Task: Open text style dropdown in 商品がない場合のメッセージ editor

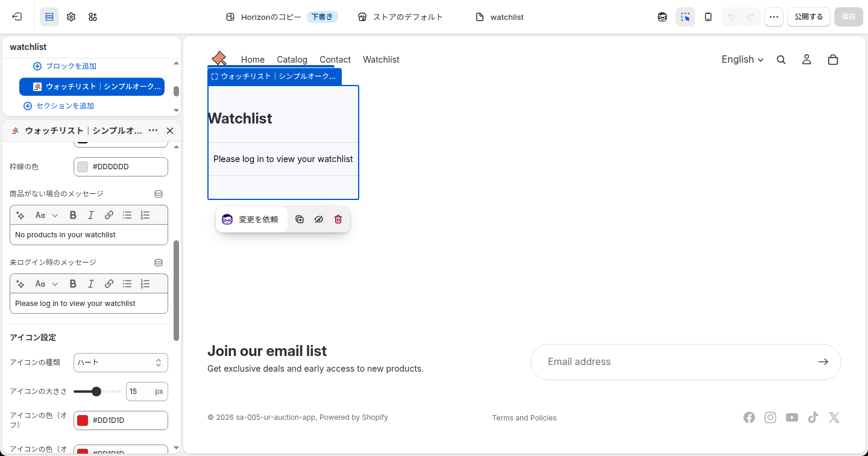Action: click(x=46, y=215)
